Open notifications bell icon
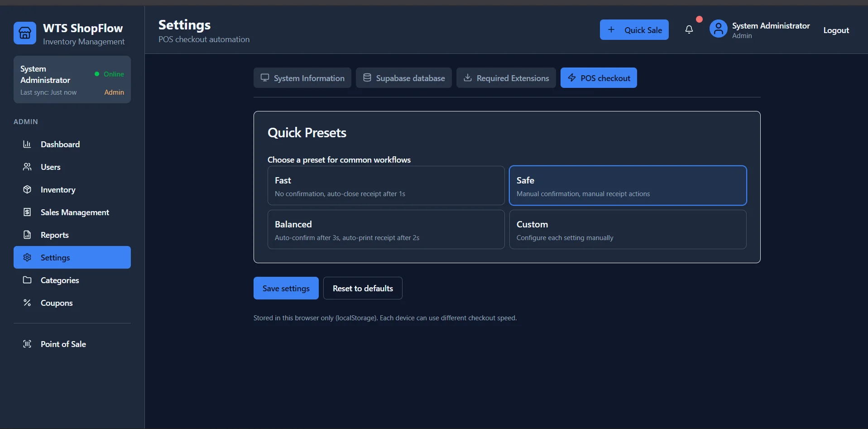 (x=689, y=29)
